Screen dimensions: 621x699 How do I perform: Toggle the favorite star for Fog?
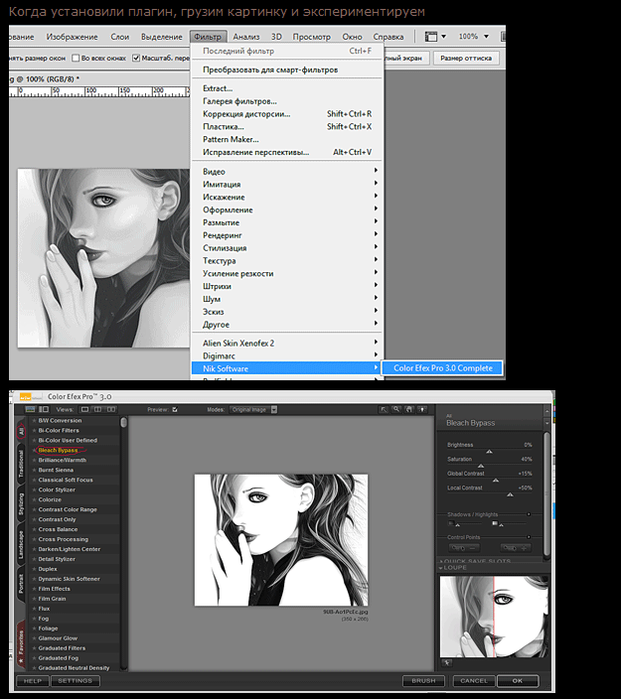tap(34, 618)
